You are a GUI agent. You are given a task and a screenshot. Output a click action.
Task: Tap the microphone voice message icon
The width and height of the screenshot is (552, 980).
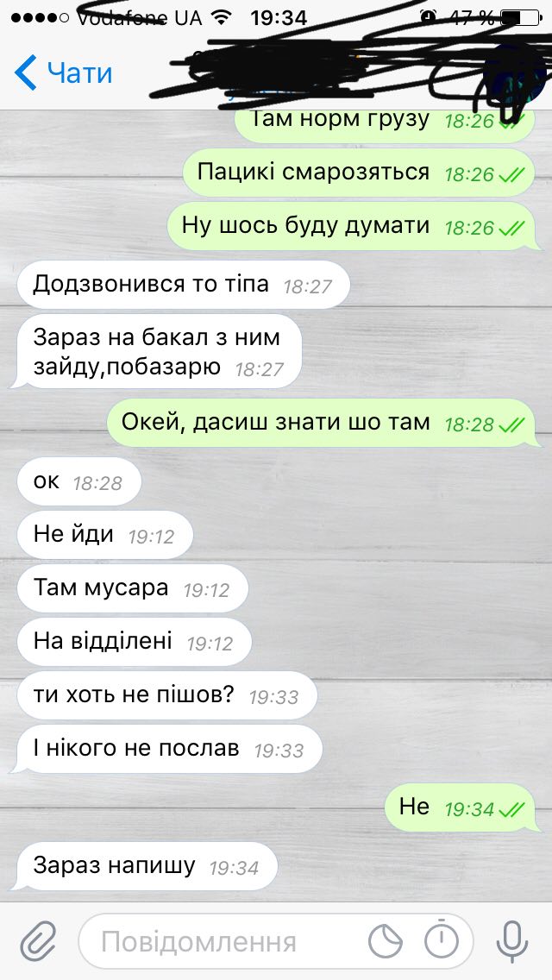(512, 942)
